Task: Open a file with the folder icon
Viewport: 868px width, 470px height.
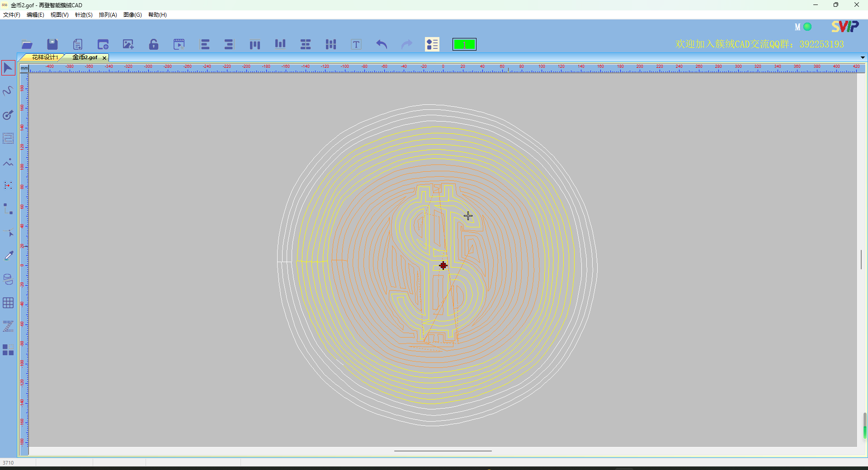Action: point(27,44)
